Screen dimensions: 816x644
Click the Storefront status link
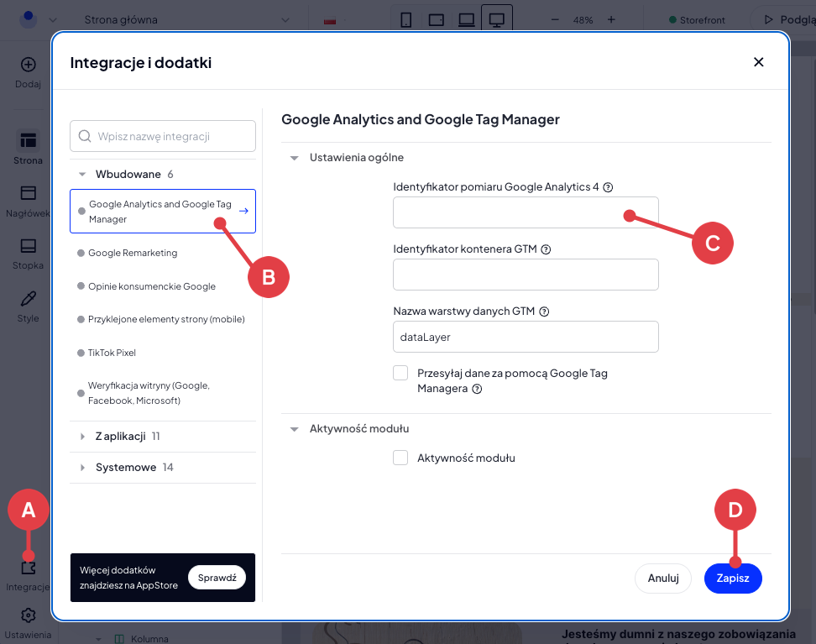coord(698,20)
